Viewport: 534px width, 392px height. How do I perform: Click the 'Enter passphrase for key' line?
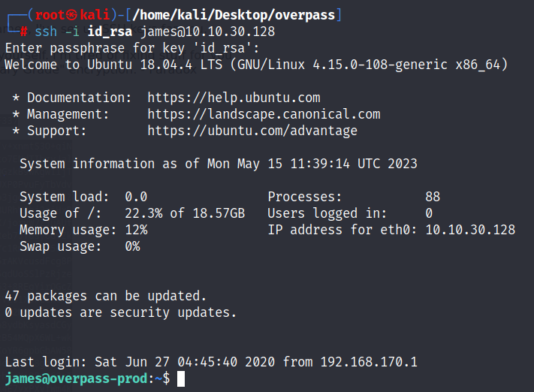pyautogui.click(x=132, y=48)
